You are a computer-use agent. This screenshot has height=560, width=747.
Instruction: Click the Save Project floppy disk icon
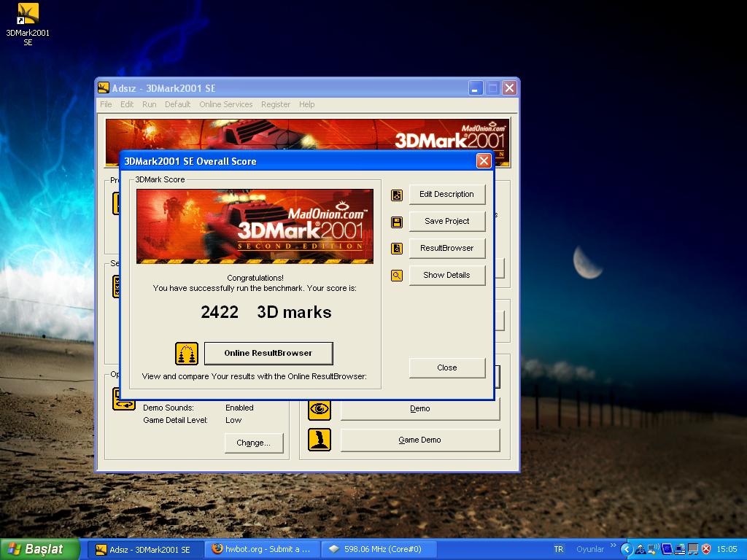396,222
